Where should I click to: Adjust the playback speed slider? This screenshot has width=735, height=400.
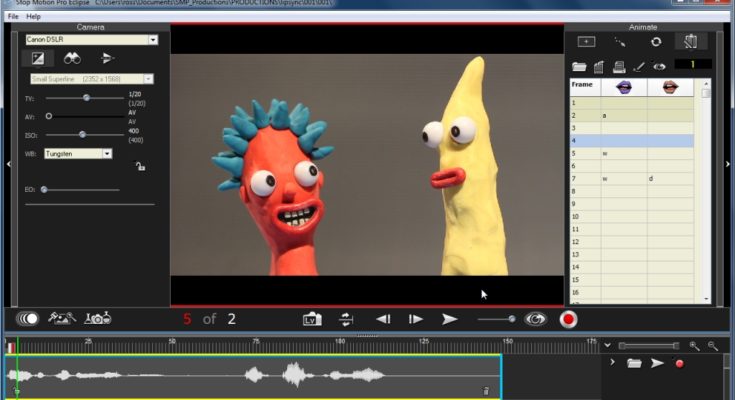pos(512,319)
